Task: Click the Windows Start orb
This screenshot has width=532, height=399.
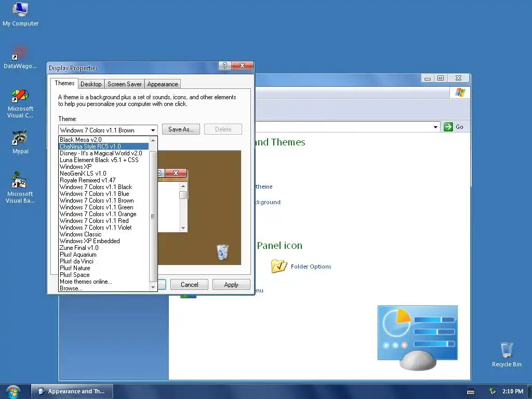Action: (x=13, y=392)
